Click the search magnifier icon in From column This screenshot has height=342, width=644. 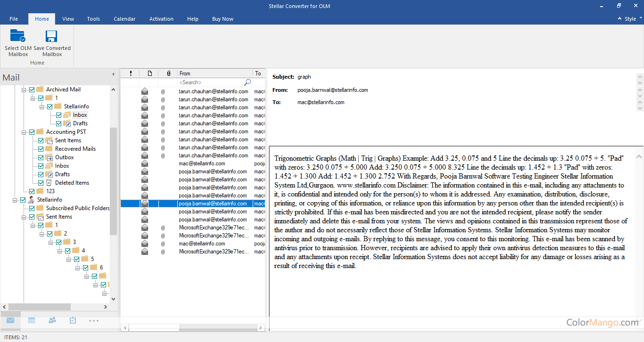click(248, 82)
